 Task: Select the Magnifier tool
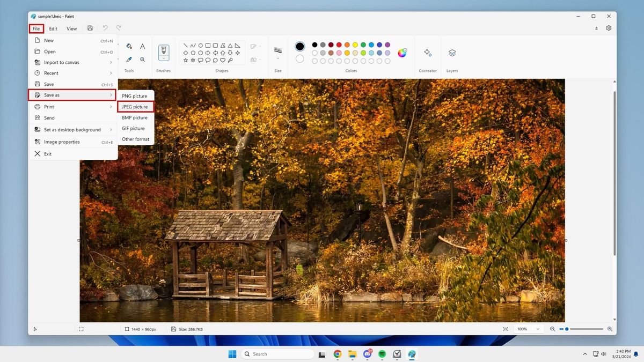[142, 60]
